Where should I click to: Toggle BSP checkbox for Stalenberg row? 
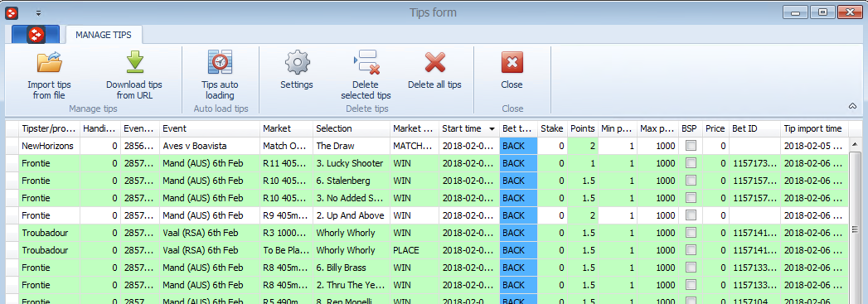pyautogui.click(x=691, y=181)
